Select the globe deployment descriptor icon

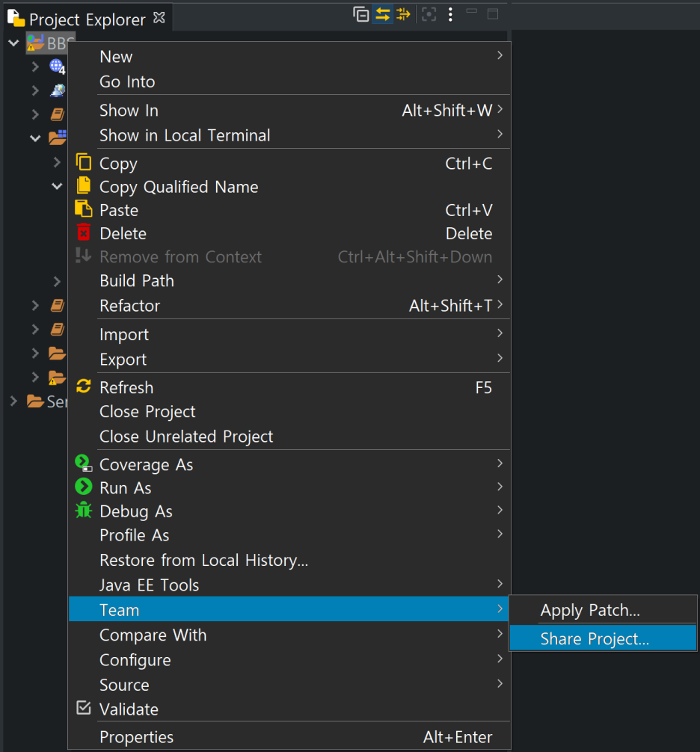pos(57,67)
